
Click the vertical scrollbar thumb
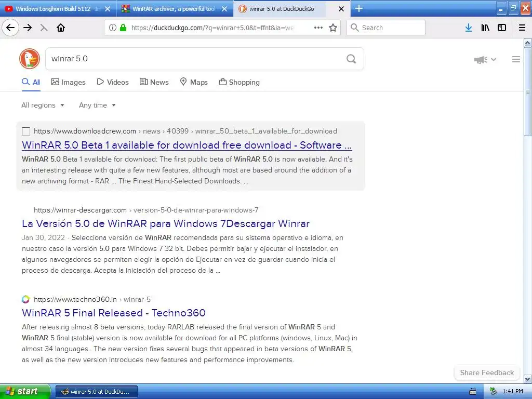pyautogui.click(x=528, y=91)
